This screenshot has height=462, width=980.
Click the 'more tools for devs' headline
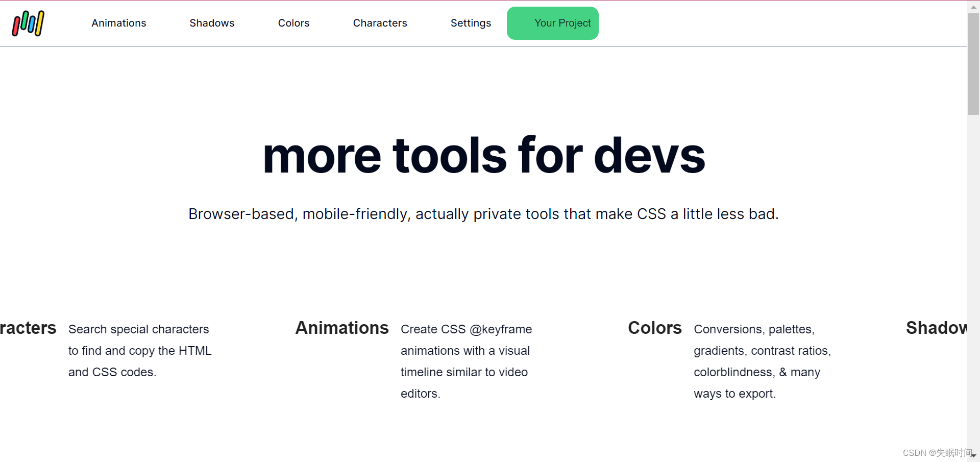pos(484,156)
